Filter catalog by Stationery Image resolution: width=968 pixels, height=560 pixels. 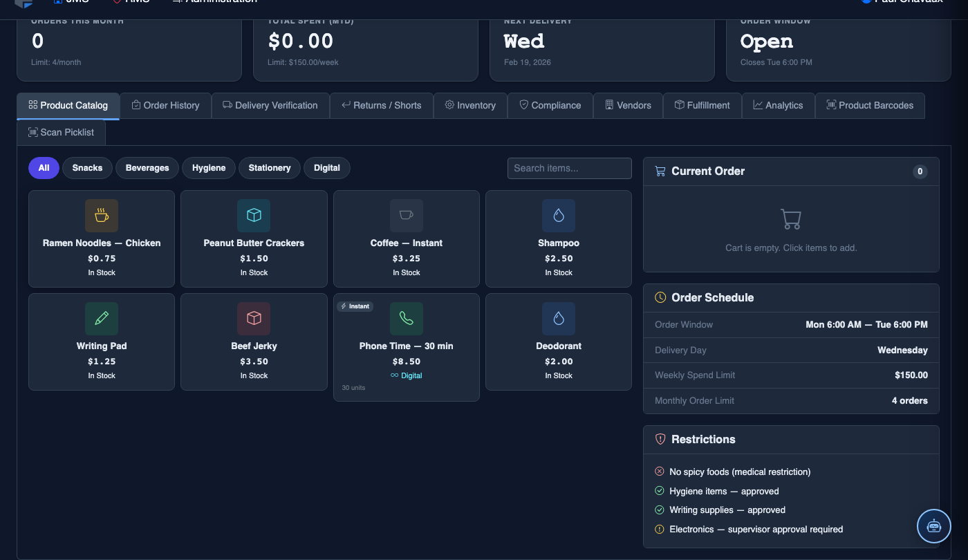click(270, 168)
